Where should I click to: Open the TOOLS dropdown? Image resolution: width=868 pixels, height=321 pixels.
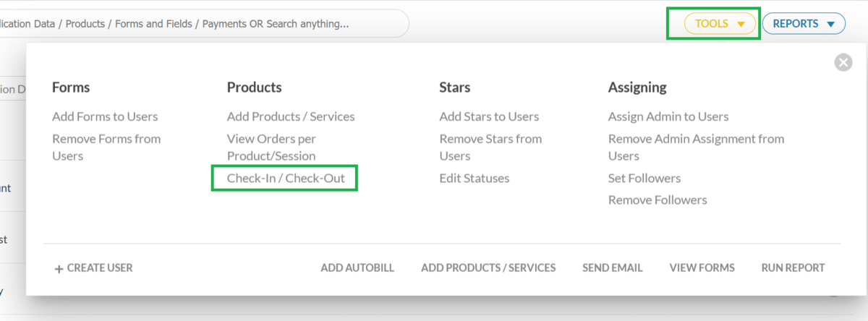720,24
